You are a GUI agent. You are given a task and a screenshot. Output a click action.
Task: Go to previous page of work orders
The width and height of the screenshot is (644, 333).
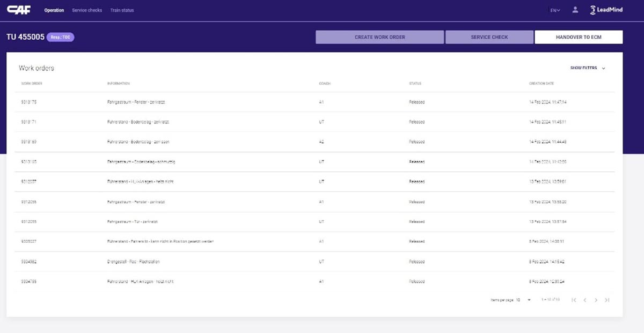coord(585,300)
